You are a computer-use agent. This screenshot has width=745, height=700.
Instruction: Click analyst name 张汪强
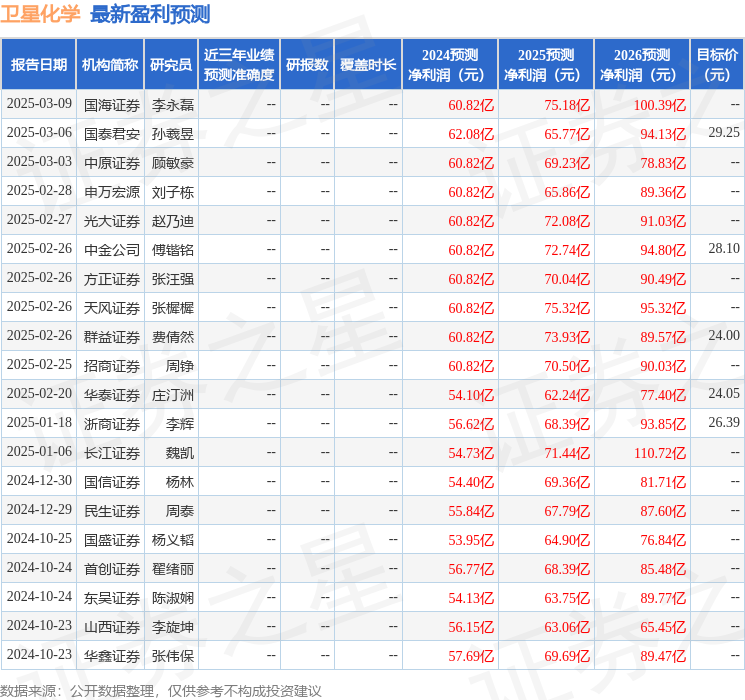coord(173,279)
